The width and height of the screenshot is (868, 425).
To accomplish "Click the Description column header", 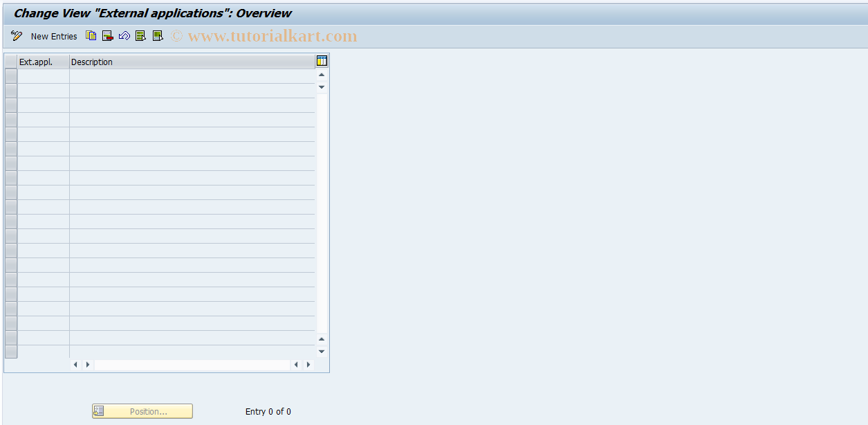I will [x=192, y=62].
